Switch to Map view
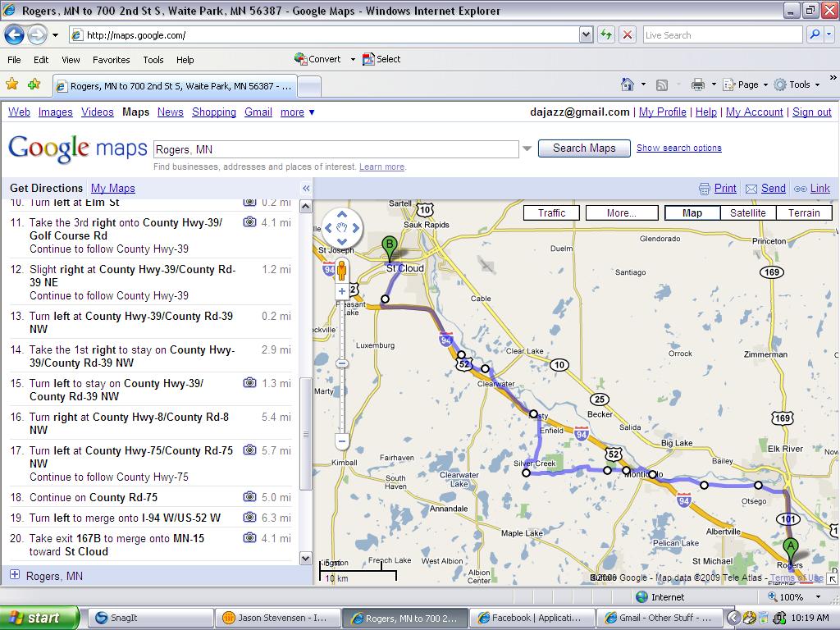This screenshot has height=630, width=840. [692, 212]
